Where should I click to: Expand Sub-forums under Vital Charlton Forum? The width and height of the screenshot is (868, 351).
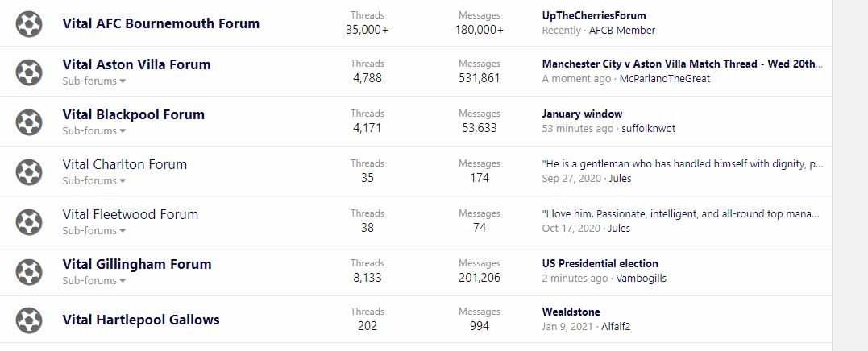94,181
